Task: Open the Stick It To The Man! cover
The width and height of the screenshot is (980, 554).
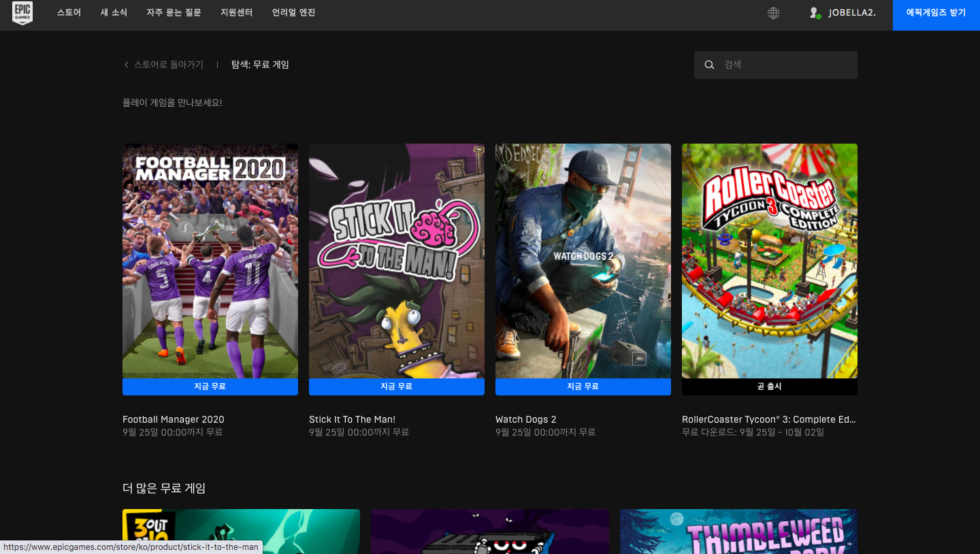Action: (x=397, y=261)
